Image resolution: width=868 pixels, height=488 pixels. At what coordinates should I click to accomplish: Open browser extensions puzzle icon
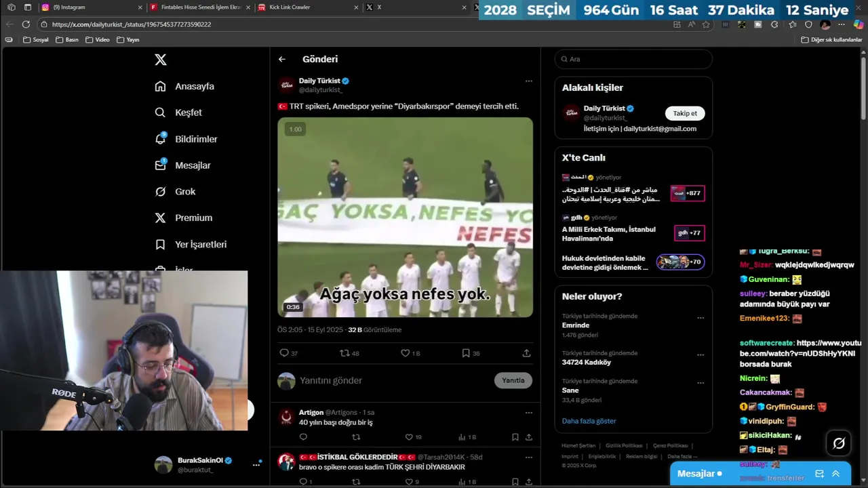coord(774,24)
